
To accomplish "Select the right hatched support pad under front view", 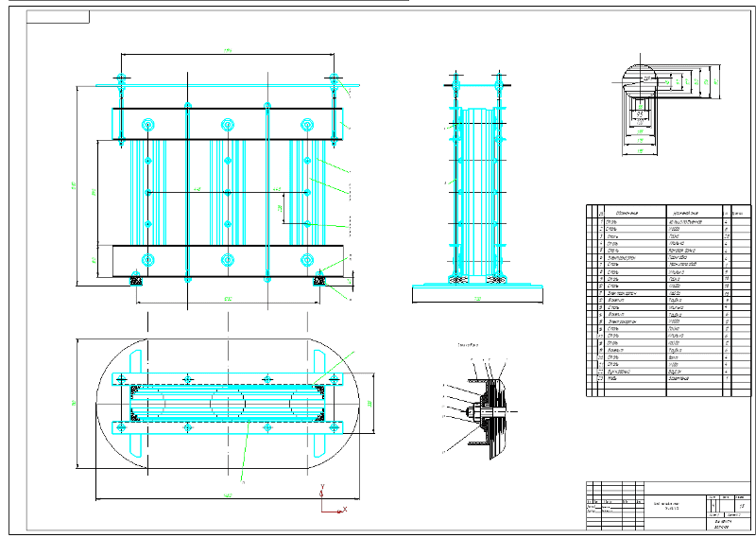I will click(x=319, y=279).
